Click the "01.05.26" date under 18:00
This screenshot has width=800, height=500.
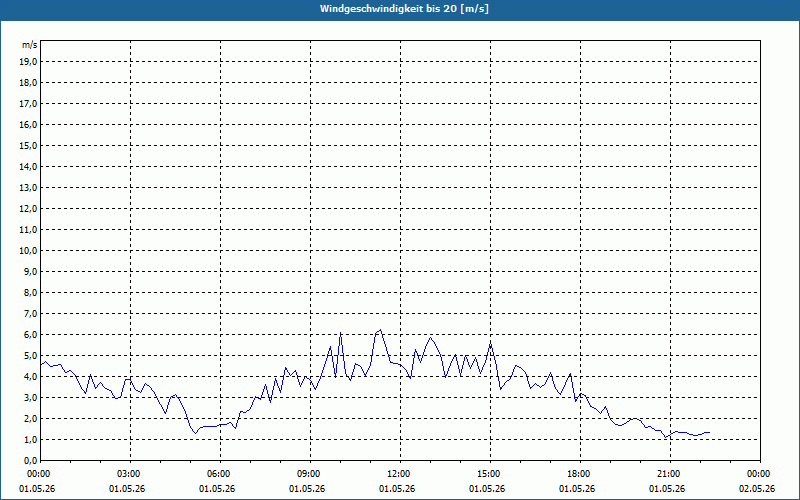577,489
